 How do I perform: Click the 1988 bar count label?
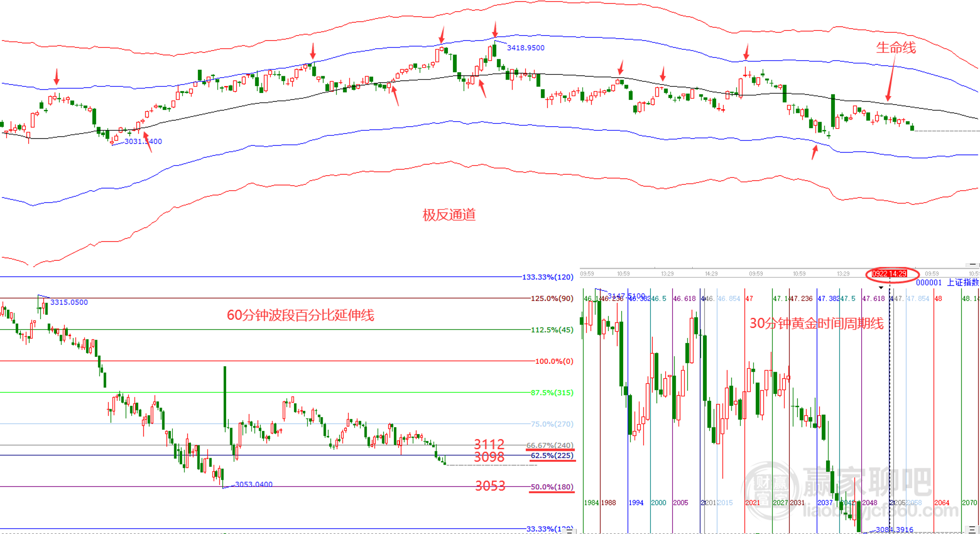click(x=608, y=503)
